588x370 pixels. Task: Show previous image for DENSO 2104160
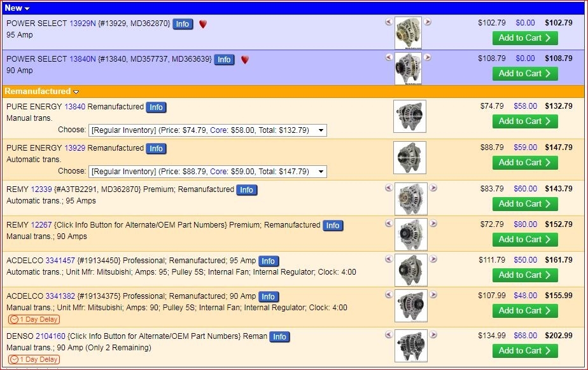coord(389,334)
